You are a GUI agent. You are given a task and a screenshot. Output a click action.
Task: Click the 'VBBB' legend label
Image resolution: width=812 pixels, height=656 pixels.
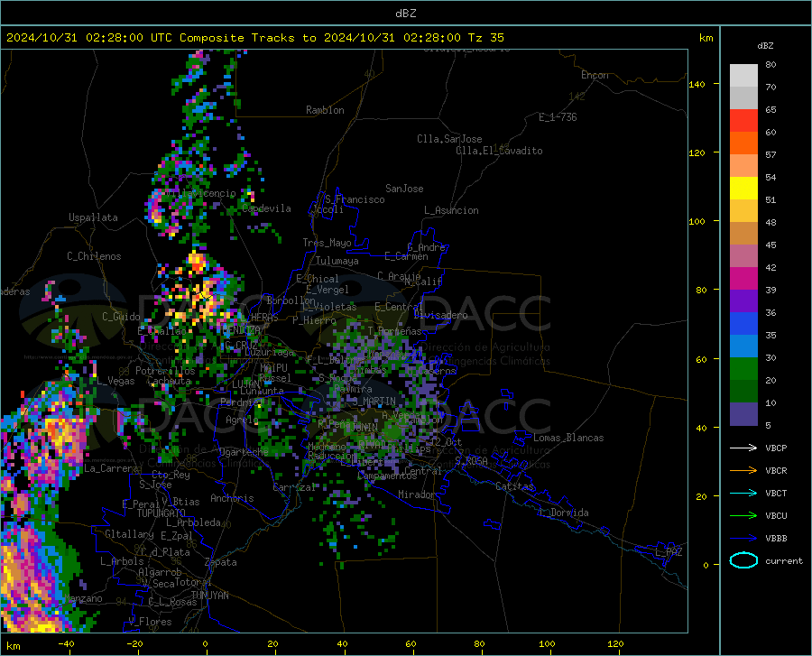click(776, 539)
